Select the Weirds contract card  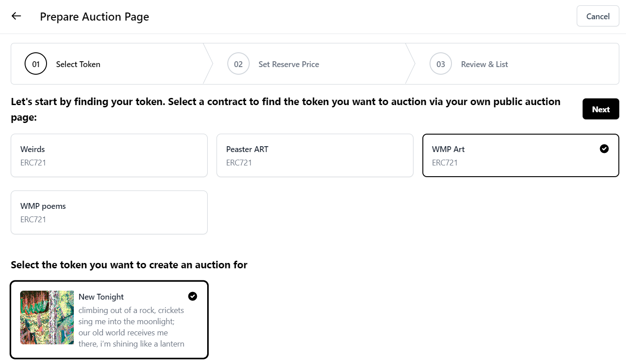tap(109, 155)
